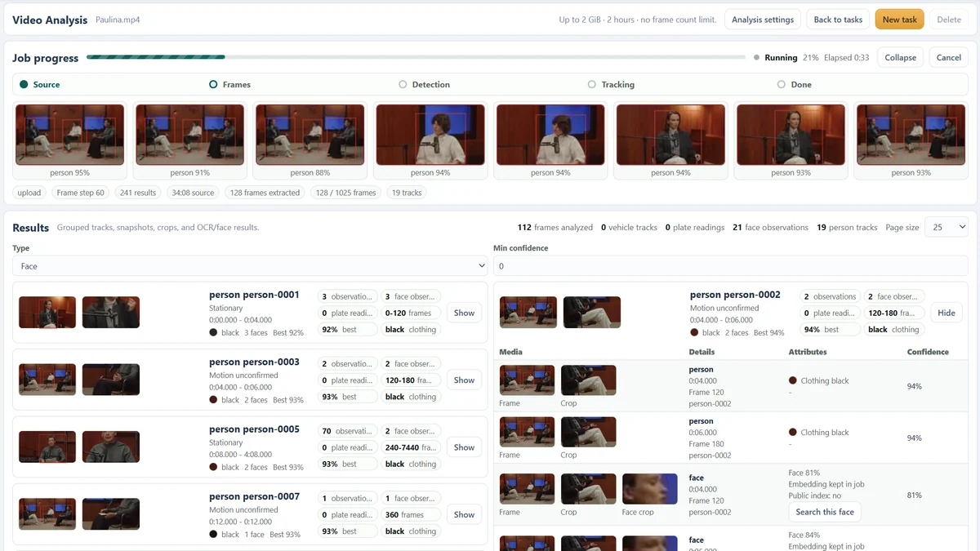980x551 pixels.
Task: Show details for person-0001
Action: tap(464, 313)
